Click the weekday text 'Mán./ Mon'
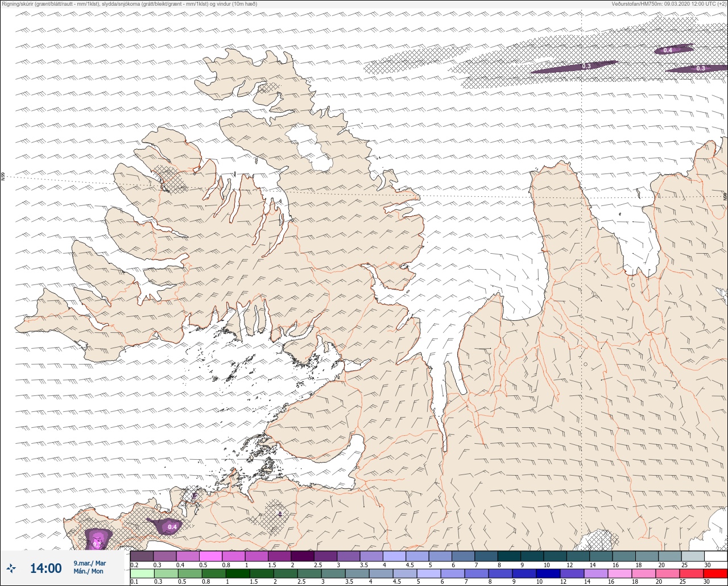Viewport: 728px width, 586px height. coord(89,571)
